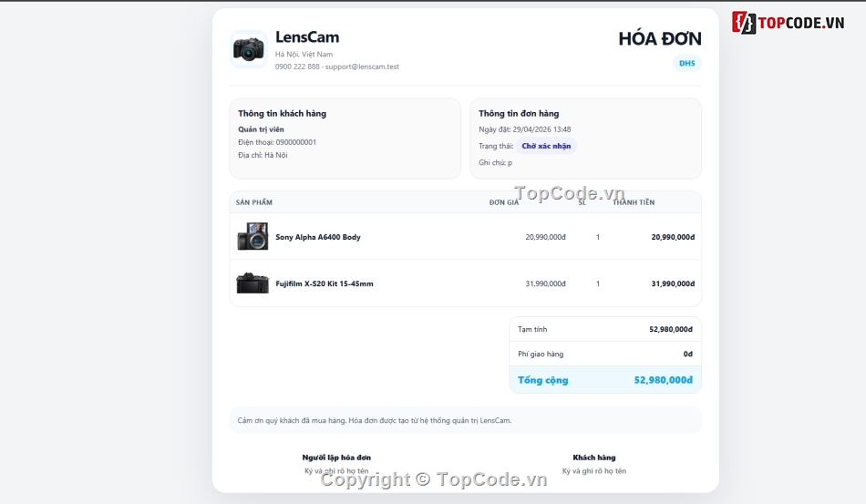Click the ĐƠN GIÁ column header
The width and height of the screenshot is (866, 504).
coord(504,202)
